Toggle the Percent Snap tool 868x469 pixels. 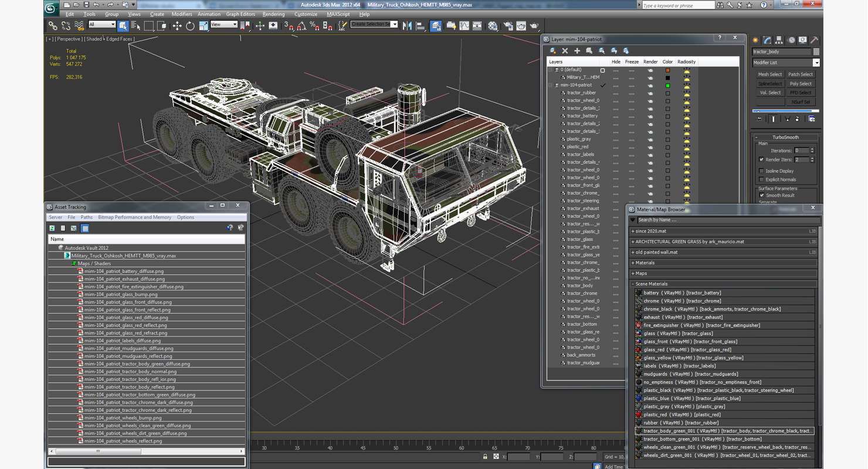(x=314, y=26)
